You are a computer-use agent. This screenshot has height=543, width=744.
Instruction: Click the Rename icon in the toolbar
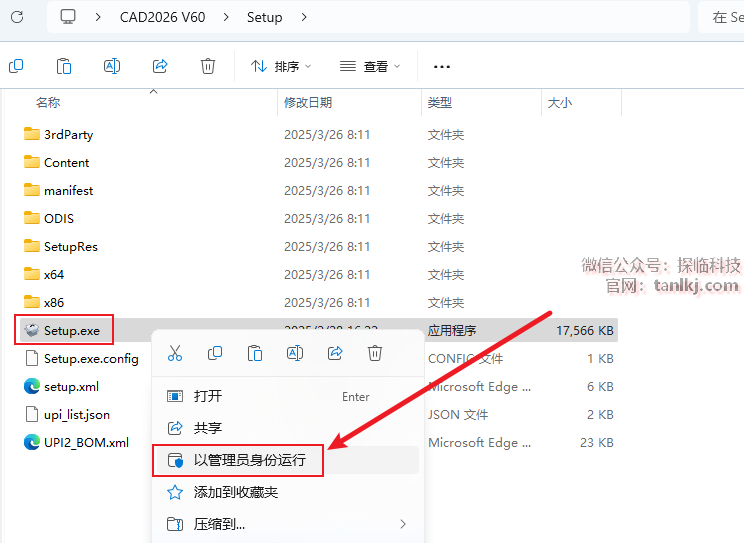pyautogui.click(x=112, y=66)
